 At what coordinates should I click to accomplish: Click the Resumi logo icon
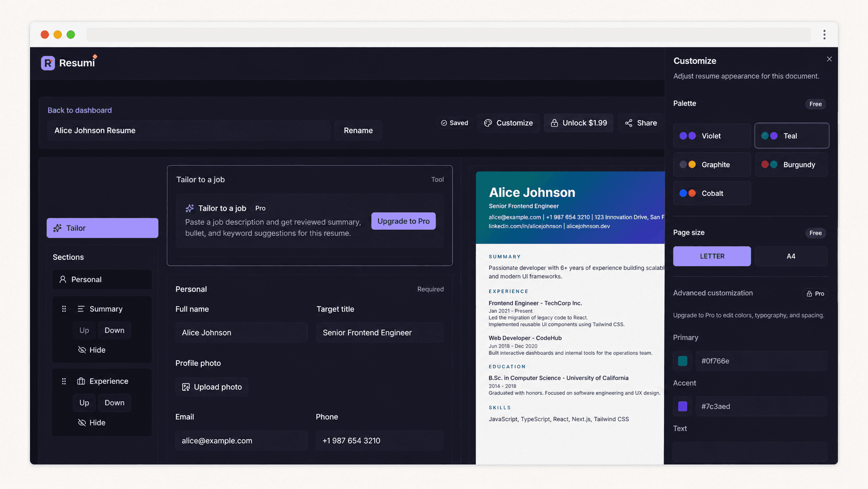[48, 63]
